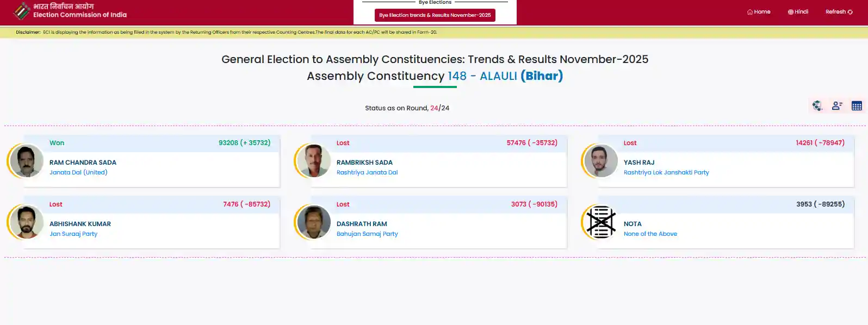The height and width of the screenshot is (325, 868).
Task: Click the refresh arrows icon
Action: (x=850, y=12)
